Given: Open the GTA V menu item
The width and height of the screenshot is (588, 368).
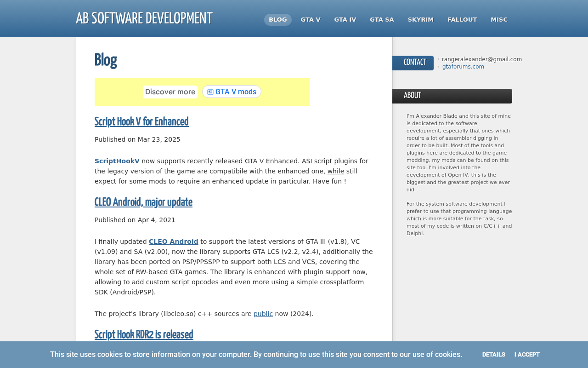Looking at the screenshot, I should tap(311, 20).
